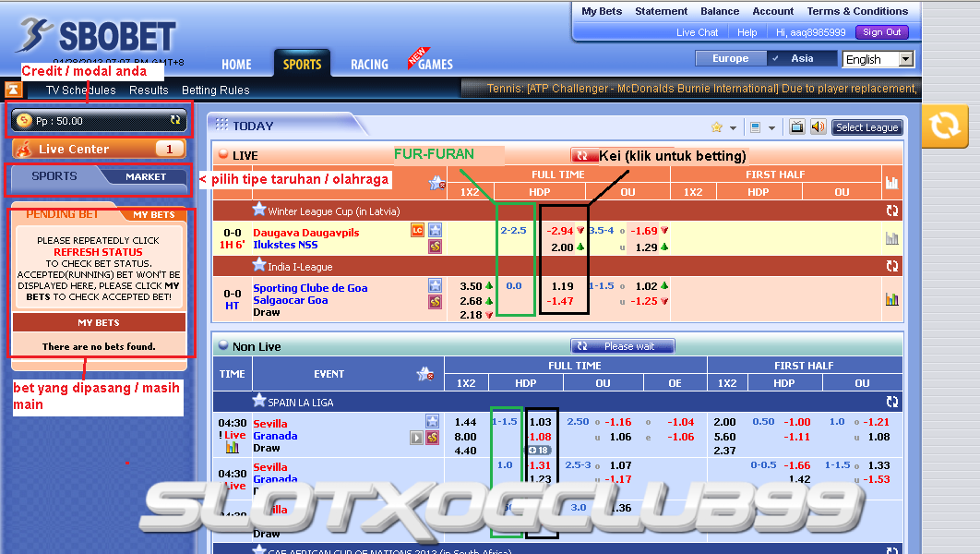
Task: Click the star icon in the Non Live EVENT header
Action: tap(425, 374)
